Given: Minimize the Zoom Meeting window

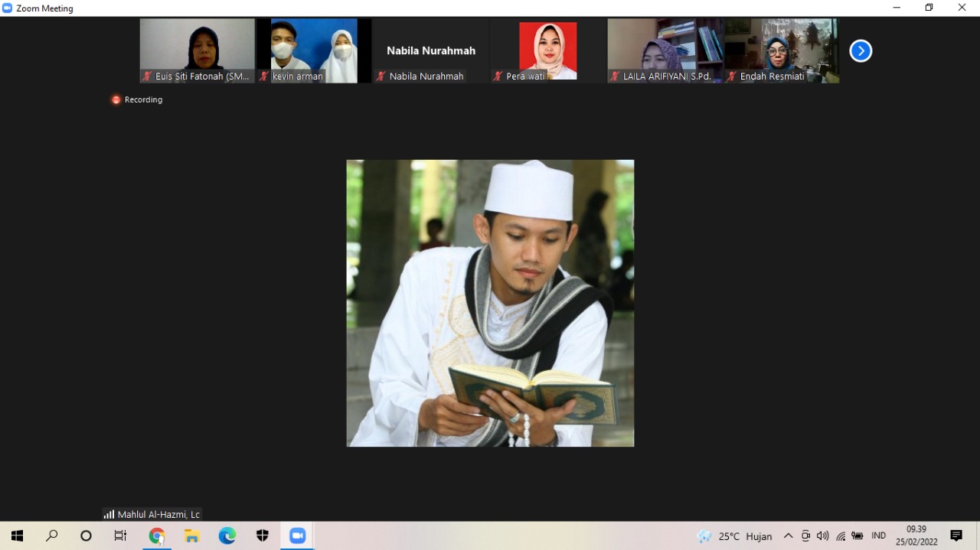Looking at the screenshot, I should [x=897, y=8].
